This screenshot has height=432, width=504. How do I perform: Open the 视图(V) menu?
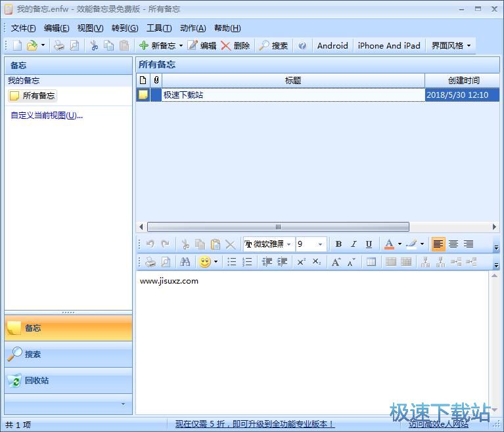pos(90,28)
